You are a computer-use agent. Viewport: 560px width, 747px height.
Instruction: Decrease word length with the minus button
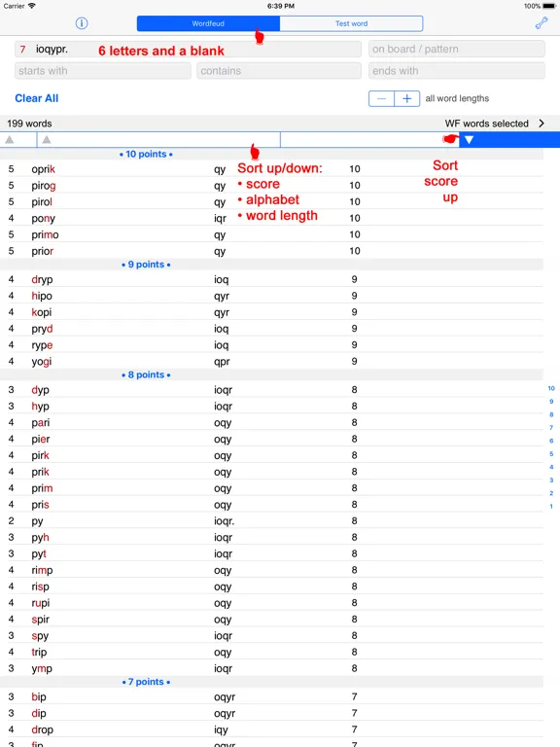381,98
